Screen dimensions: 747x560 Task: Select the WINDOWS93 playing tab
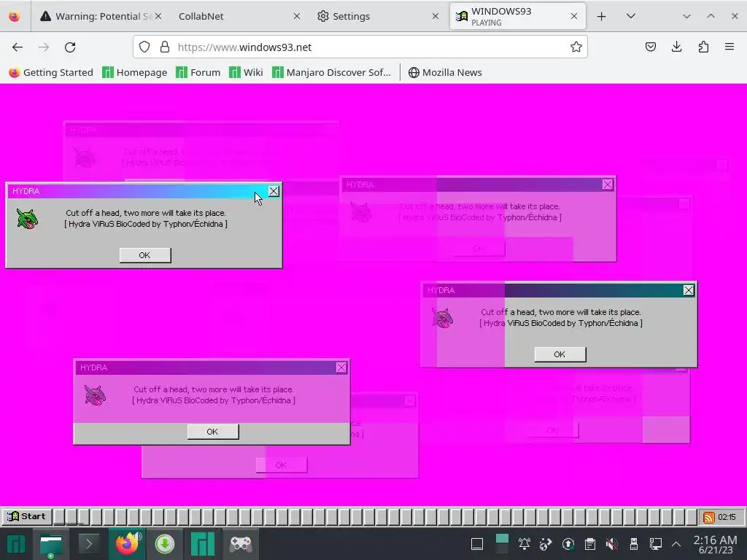click(x=517, y=16)
